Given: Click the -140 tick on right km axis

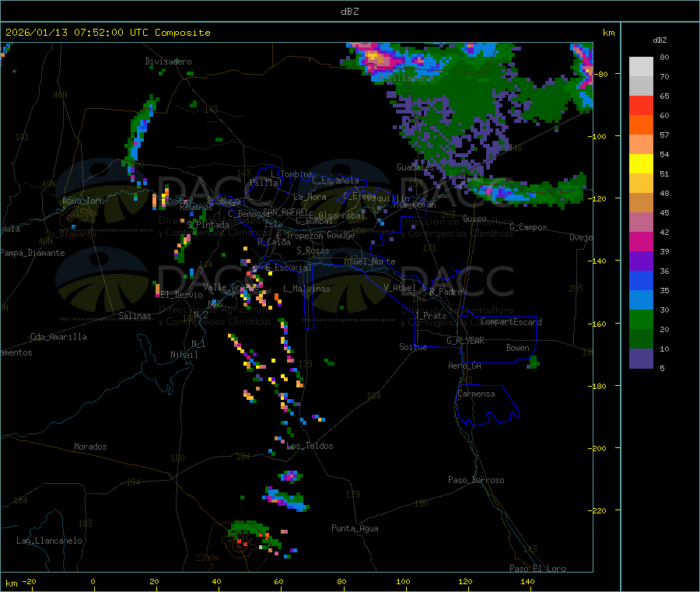Looking at the screenshot, I should point(597,261).
